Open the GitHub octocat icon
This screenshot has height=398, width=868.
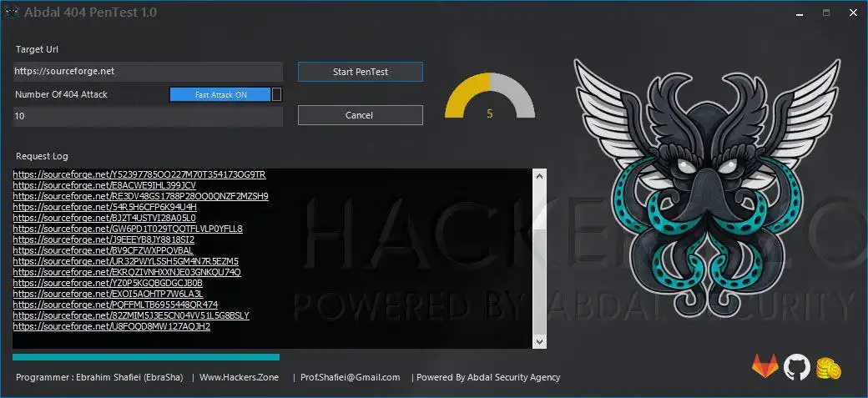pos(796,366)
